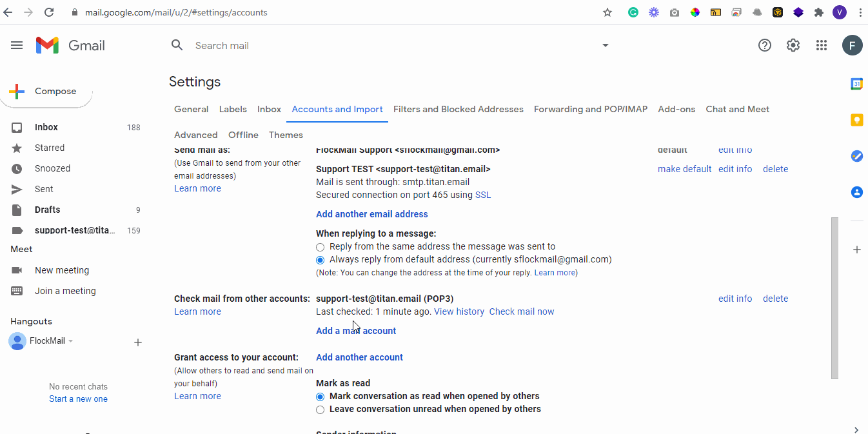
Task: Bookmark this page with the star
Action: click(607, 12)
